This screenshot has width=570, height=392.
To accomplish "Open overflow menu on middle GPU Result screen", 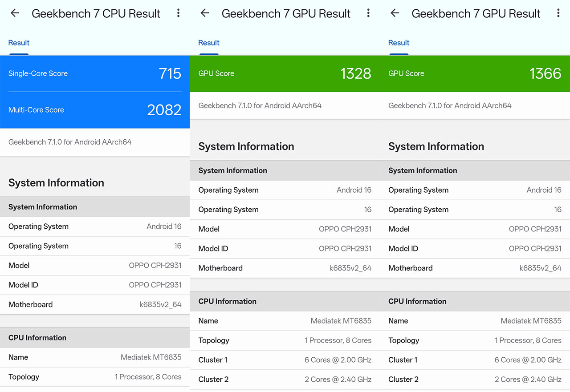I will click(x=368, y=13).
